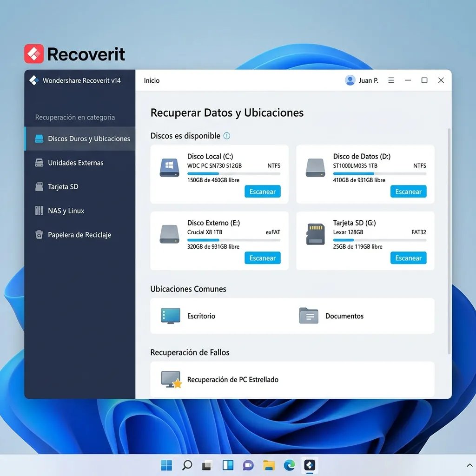
Task: Click the 'Tarjeta SD (G:)' card title
Action: [x=355, y=223]
